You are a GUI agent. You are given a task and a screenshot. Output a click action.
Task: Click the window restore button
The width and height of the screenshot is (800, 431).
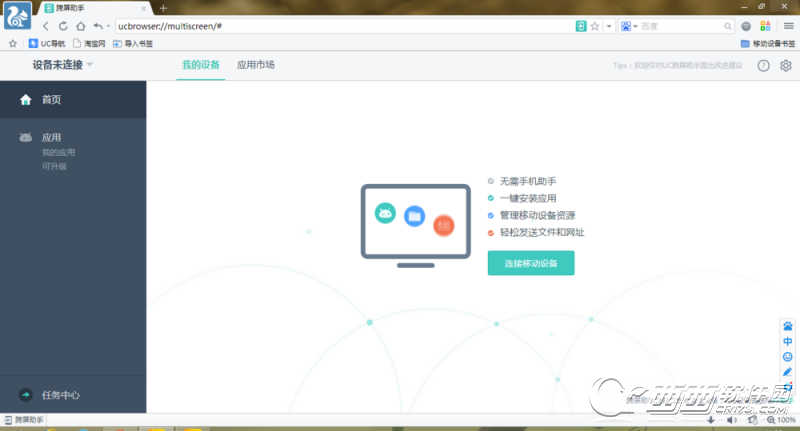coord(762,7)
